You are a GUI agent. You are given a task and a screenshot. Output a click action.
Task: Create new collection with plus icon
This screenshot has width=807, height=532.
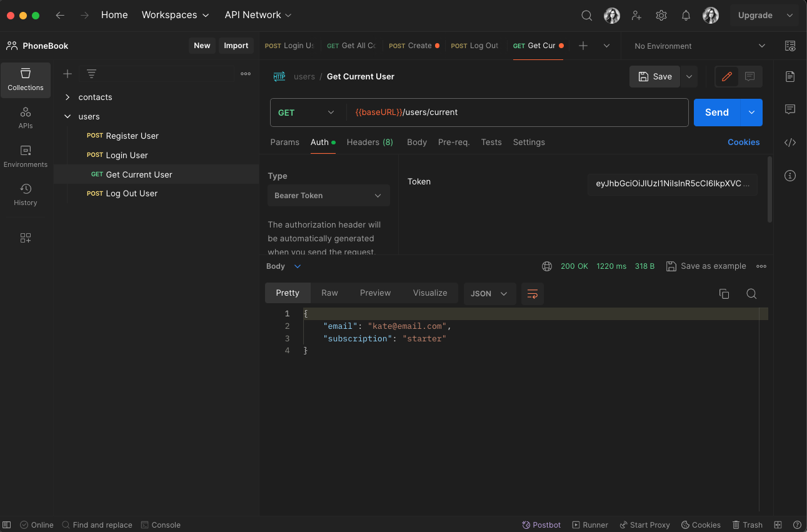pyautogui.click(x=68, y=74)
